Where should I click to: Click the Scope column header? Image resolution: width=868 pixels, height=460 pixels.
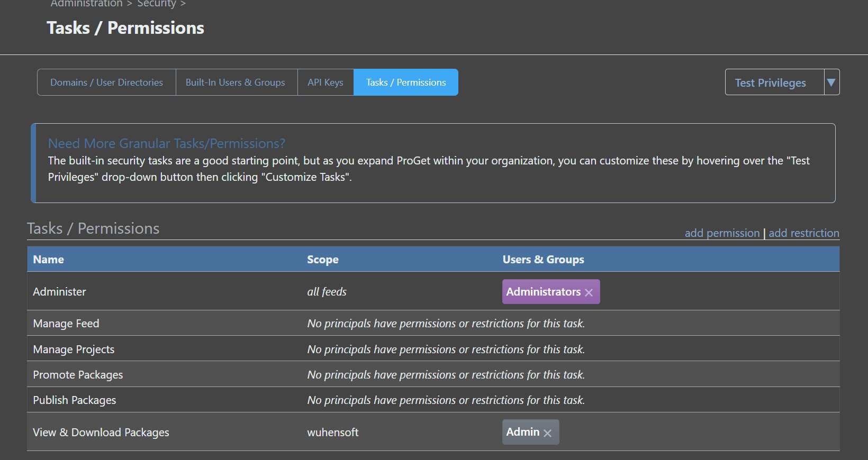(x=323, y=260)
